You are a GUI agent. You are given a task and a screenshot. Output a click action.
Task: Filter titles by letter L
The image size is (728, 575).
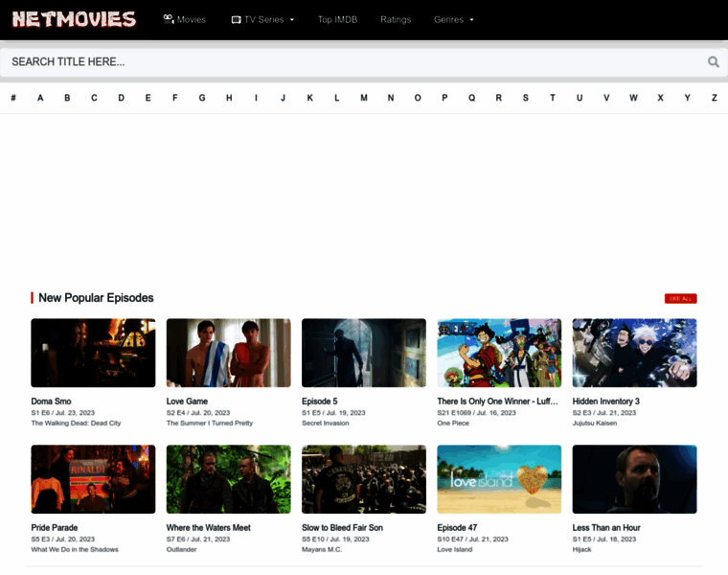pos(336,98)
